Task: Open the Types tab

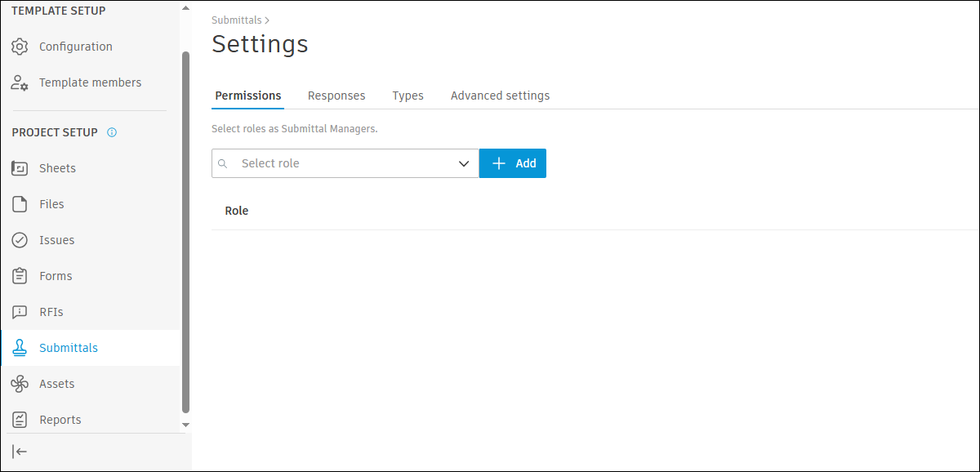Action: 408,96
